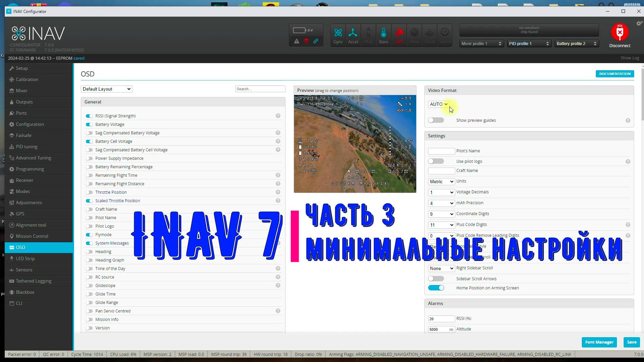Click the Flow sensor icon

coord(414,35)
